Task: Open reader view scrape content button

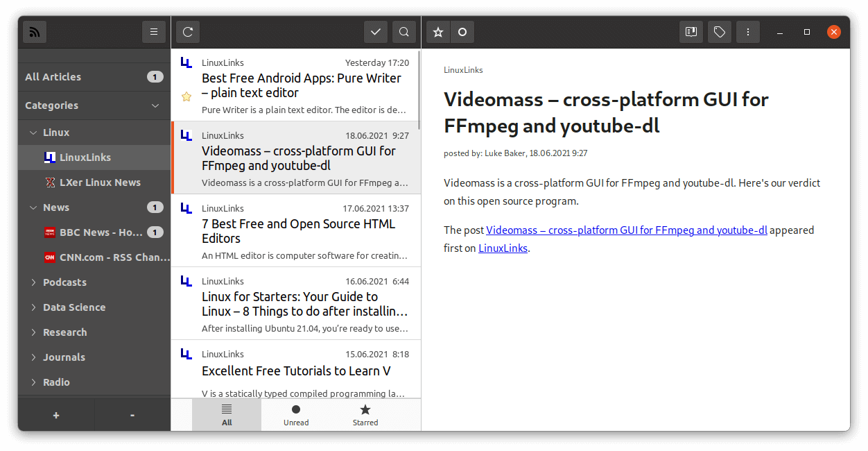Action: (x=691, y=32)
